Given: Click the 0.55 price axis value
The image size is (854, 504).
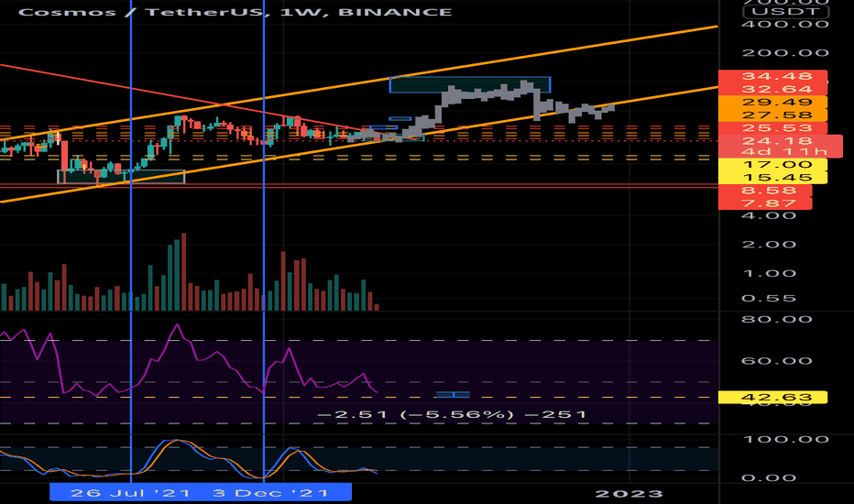Looking at the screenshot, I should 769,299.
